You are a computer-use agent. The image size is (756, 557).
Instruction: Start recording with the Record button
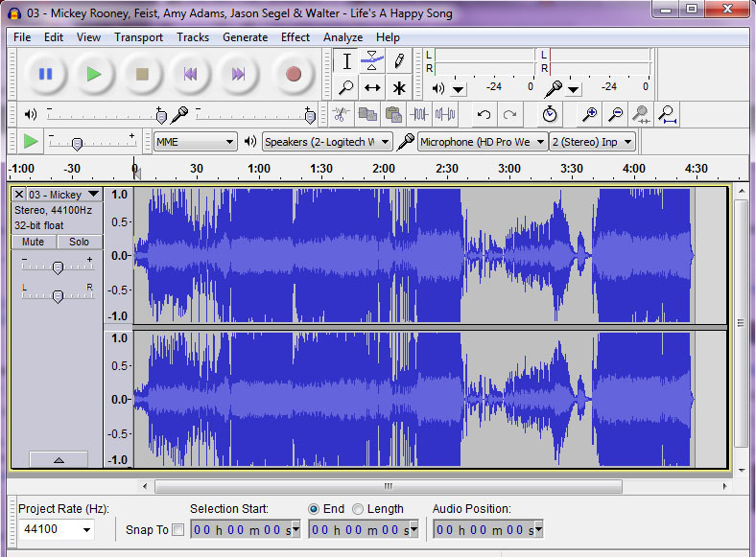294,74
